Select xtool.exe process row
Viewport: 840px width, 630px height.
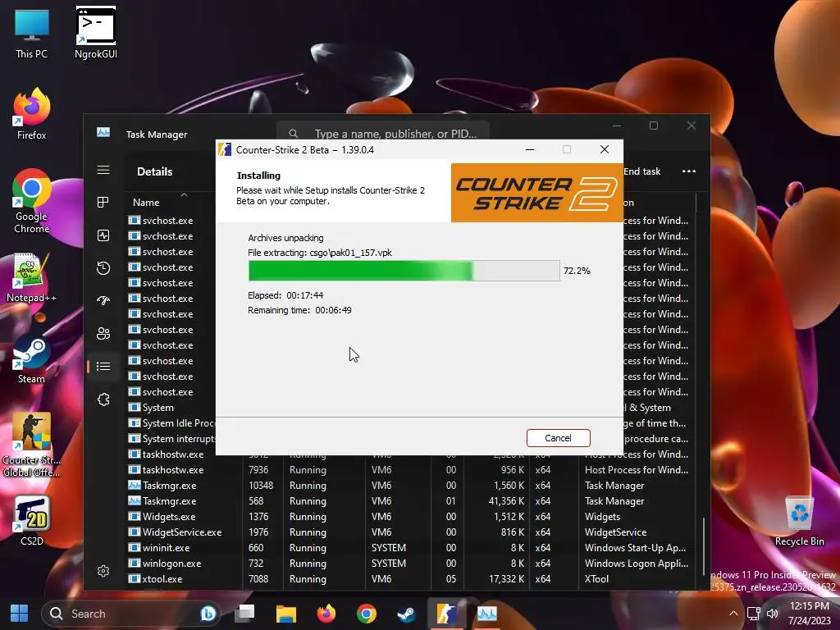click(x=412, y=579)
